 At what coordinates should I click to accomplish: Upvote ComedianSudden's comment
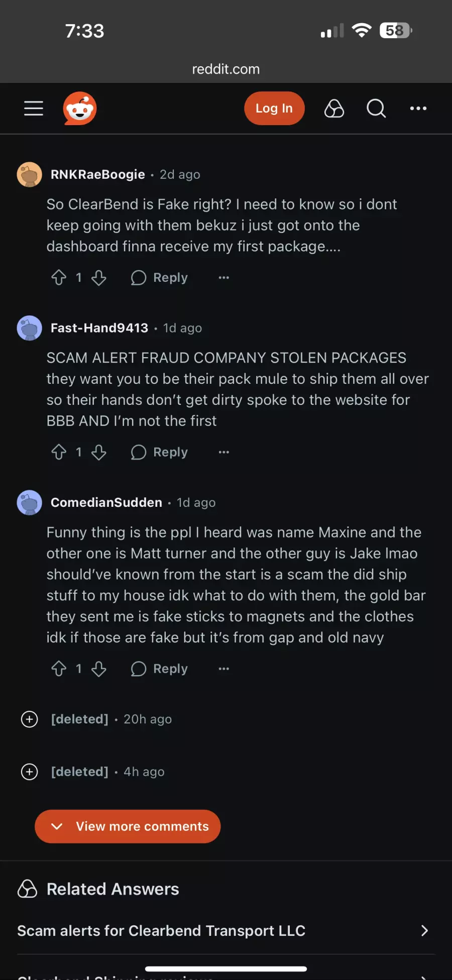coord(59,669)
